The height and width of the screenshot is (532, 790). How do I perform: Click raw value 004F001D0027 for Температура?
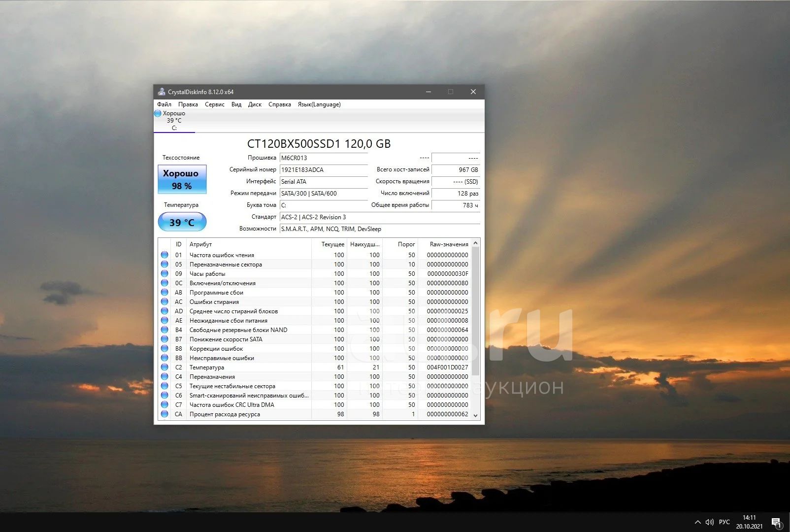pyautogui.click(x=448, y=367)
